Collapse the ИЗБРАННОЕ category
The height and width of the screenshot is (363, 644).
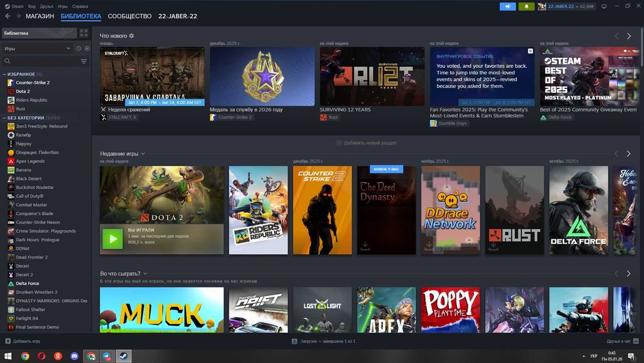4,74
